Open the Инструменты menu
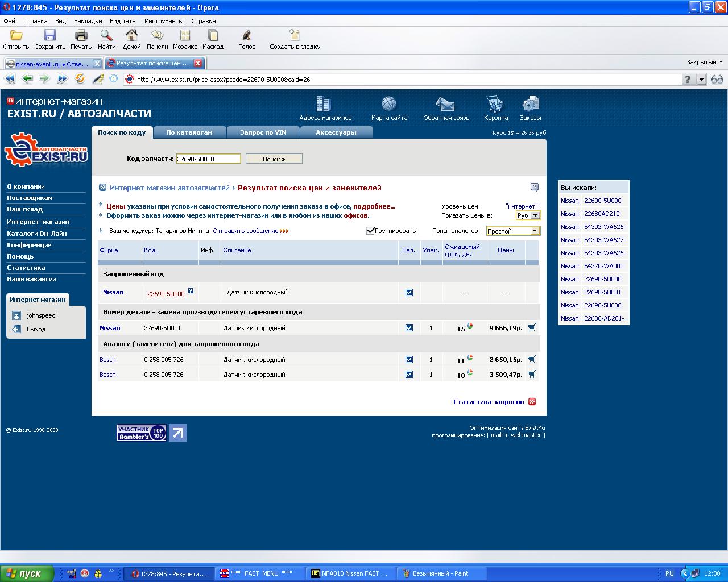Viewport: 728px width, 582px height. pyautogui.click(x=164, y=21)
